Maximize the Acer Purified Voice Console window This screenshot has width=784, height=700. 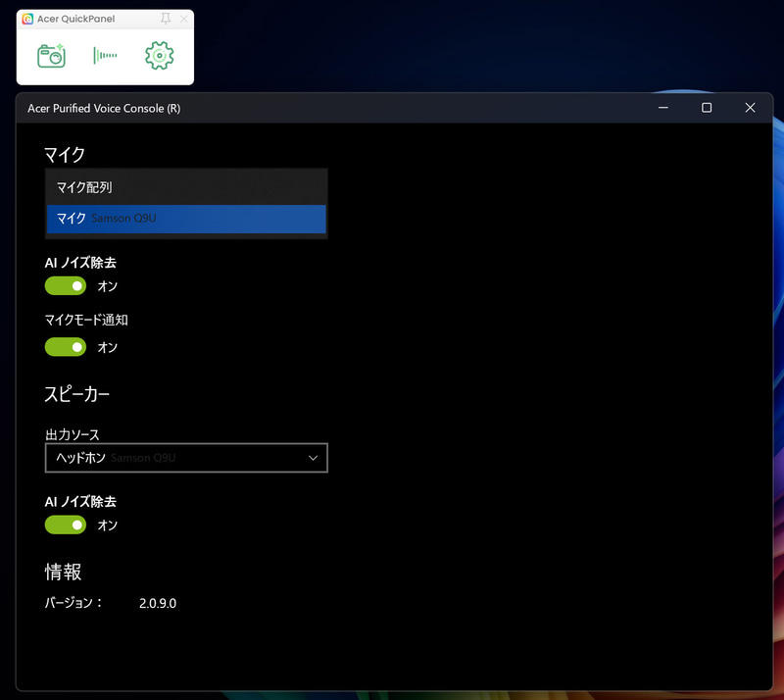point(707,108)
